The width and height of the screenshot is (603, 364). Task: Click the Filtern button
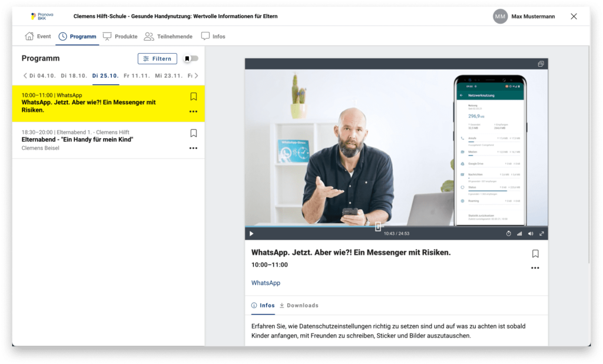(x=157, y=59)
